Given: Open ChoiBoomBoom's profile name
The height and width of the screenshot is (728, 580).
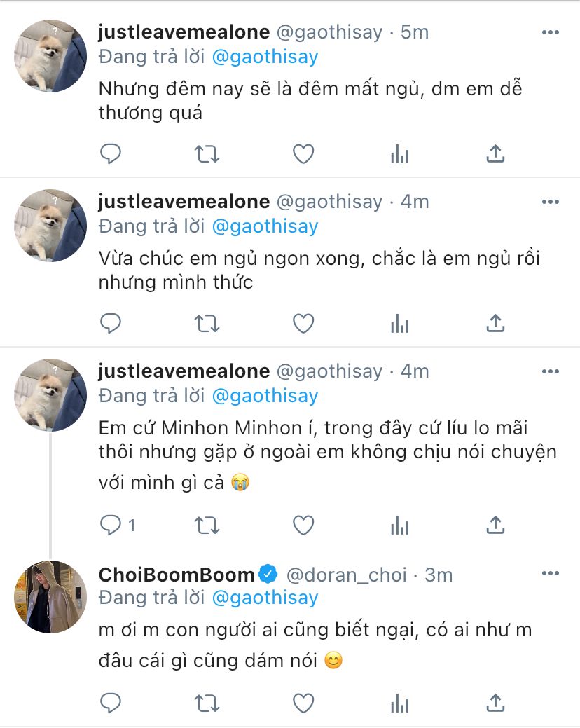Looking at the screenshot, I should 177,575.
